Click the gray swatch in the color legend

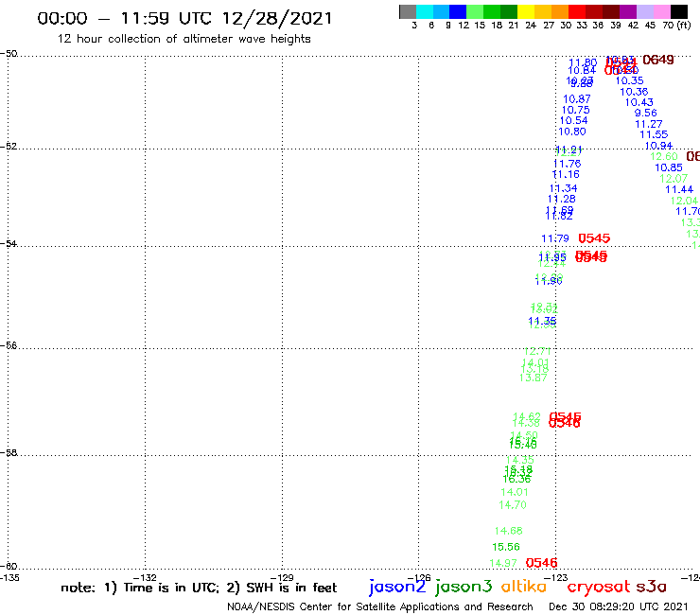tap(408, 12)
